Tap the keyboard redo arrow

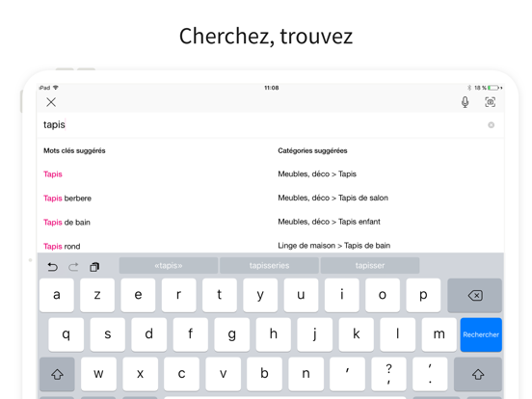point(73,267)
